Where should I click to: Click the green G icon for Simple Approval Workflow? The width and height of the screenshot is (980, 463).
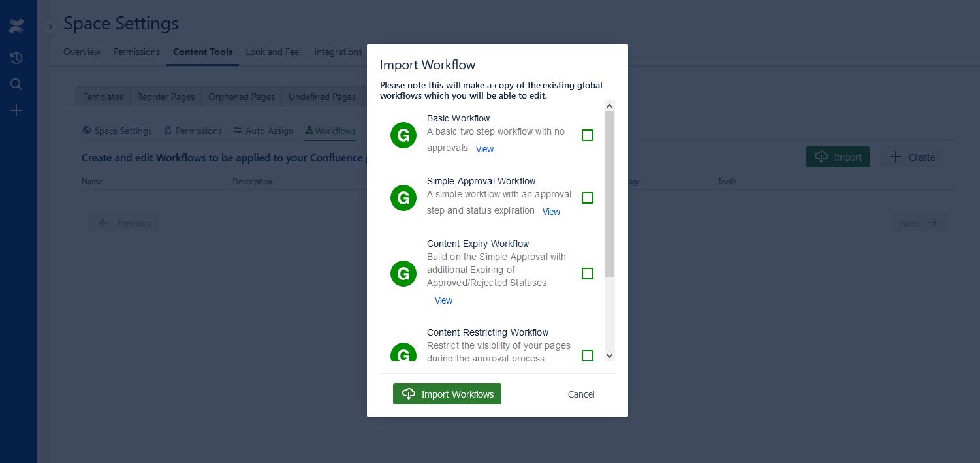tap(403, 198)
